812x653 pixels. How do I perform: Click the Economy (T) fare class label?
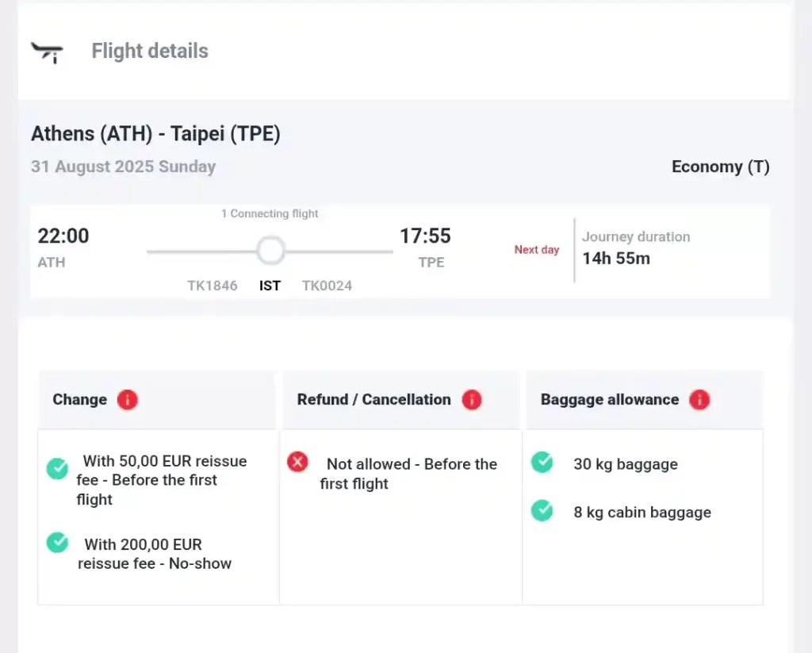pos(720,167)
